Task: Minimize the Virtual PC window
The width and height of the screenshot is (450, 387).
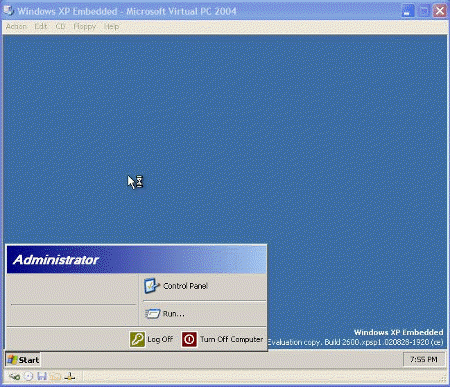Action: [408, 11]
